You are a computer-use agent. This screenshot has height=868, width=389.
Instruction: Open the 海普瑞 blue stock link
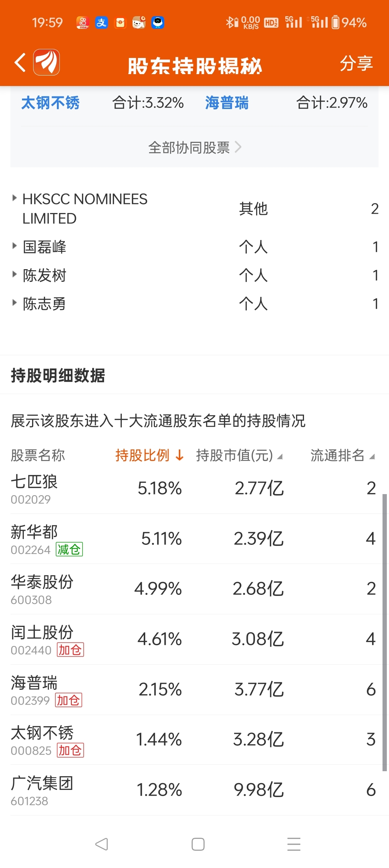pos(227,103)
